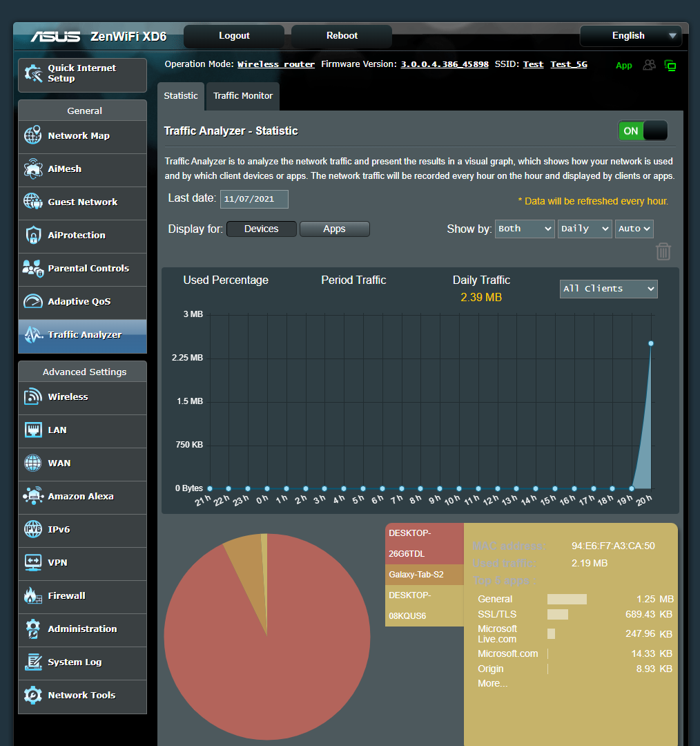The height and width of the screenshot is (746, 700).
Task: Open Quick Internet Setup
Action: pyautogui.click(x=82, y=75)
